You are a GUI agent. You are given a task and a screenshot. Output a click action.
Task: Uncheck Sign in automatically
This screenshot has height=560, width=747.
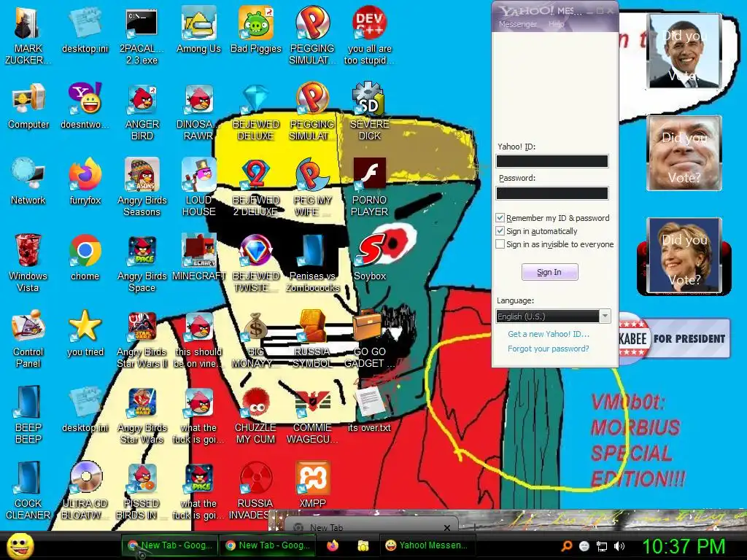pos(500,231)
